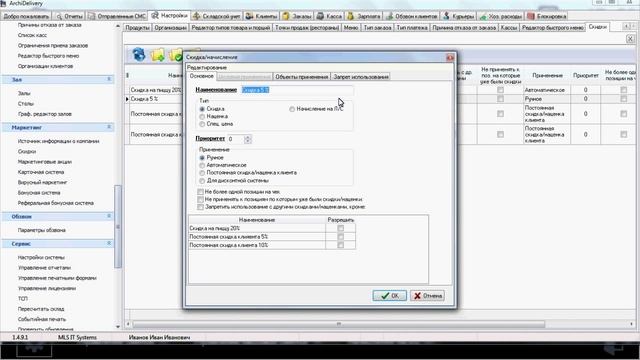Open the Тип платежа sub-tab
The width and height of the screenshot is (640, 360).
coord(412,27)
